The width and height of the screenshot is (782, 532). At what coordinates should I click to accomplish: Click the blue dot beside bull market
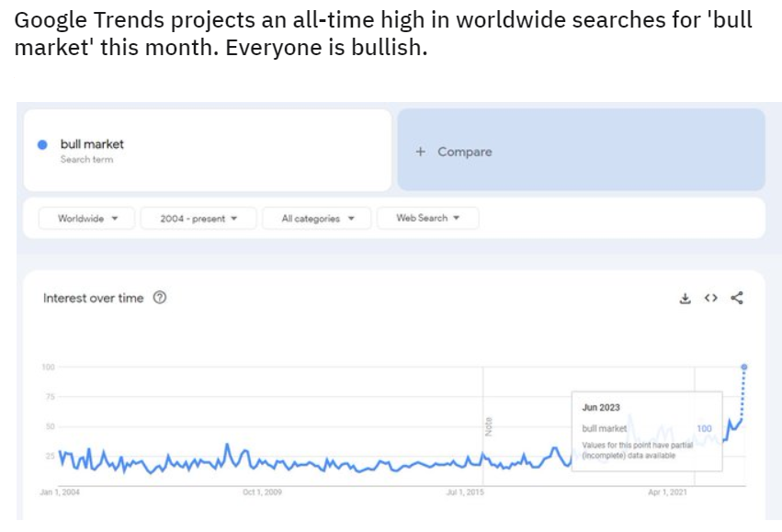pos(42,144)
